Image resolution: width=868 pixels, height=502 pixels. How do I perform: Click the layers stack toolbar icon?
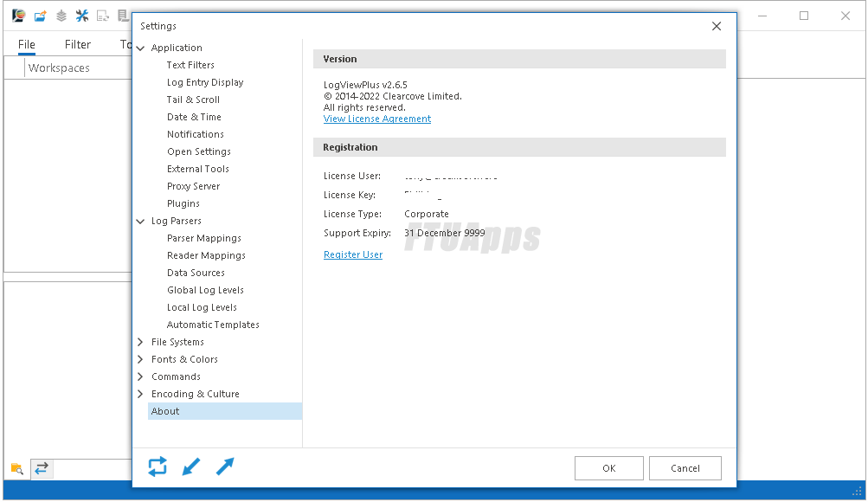click(x=61, y=16)
